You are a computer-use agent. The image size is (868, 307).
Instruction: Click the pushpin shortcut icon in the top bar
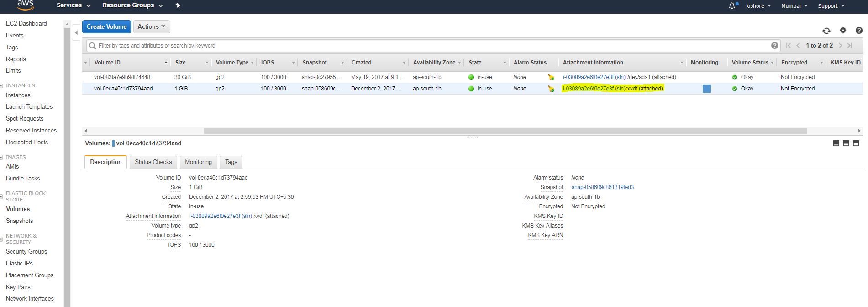click(178, 5)
